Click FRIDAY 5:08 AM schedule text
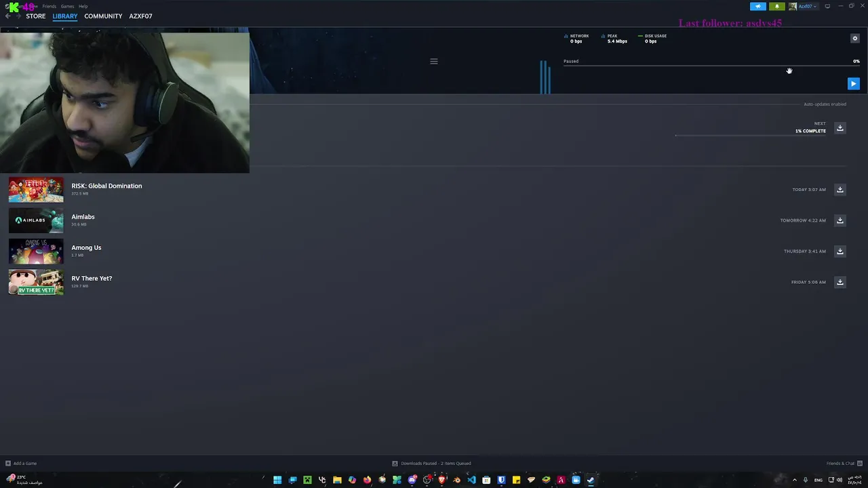 pyautogui.click(x=808, y=282)
